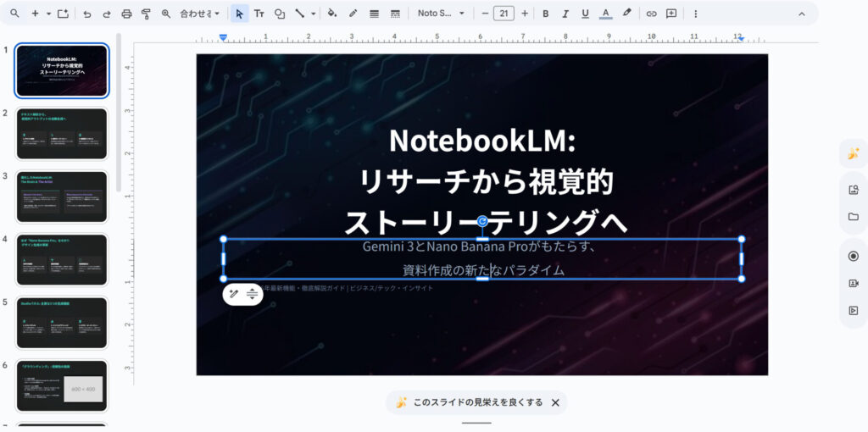This screenshot has height=432, width=868.
Task: Add a comment with toolbar icon
Action: pyautogui.click(x=671, y=14)
